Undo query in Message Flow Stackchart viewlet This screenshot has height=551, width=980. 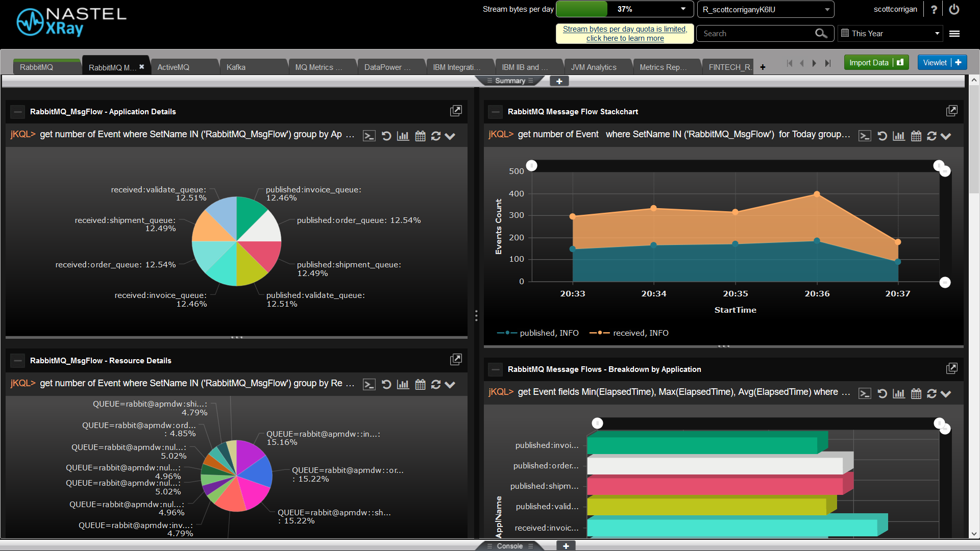click(x=882, y=136)
